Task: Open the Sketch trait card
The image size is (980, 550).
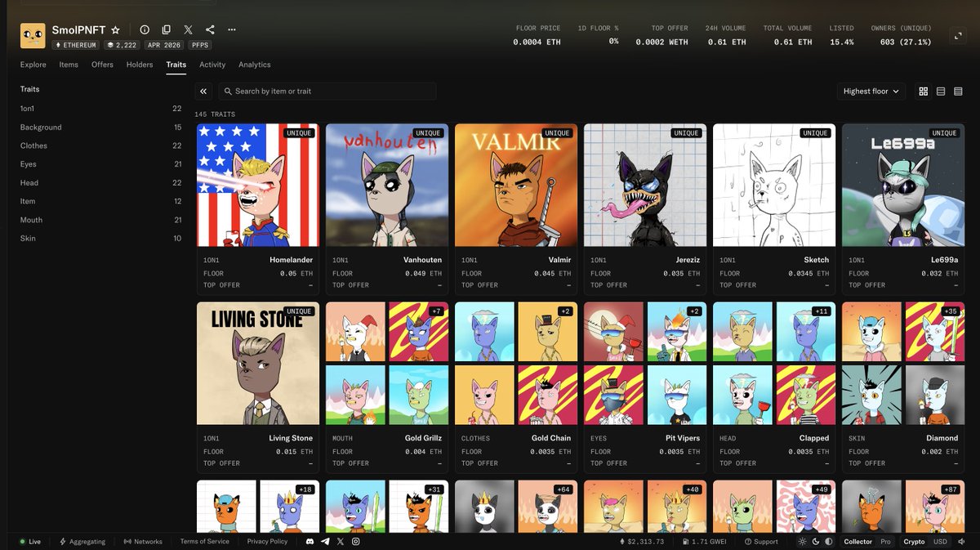Action: pyautogui.click(x=774, y=209)
